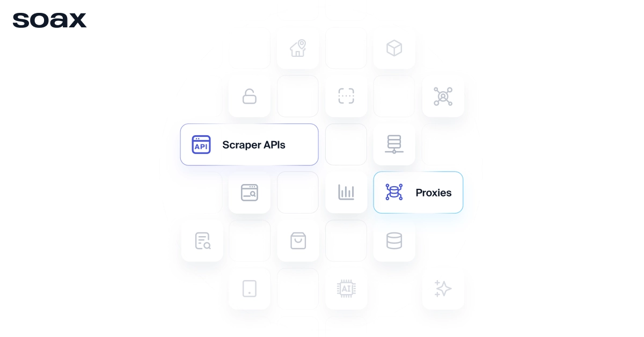Screen dimensions: 644x337
Task: Click the tablet device icon
Action: [x=250, y=289]
